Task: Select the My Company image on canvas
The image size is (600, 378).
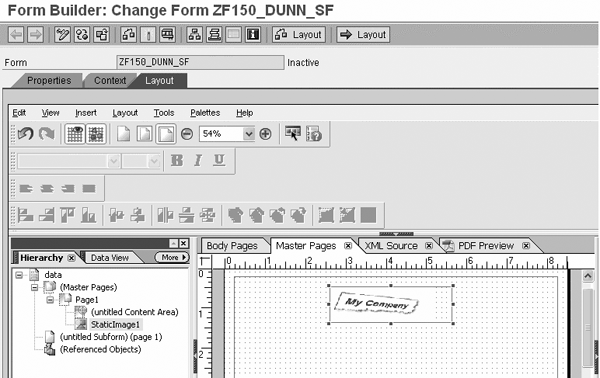Action: [391, 305]
